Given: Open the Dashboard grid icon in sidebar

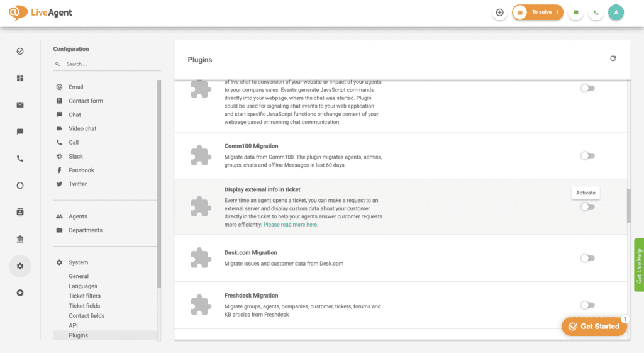Looking at the screenshot, I should 20,78.
